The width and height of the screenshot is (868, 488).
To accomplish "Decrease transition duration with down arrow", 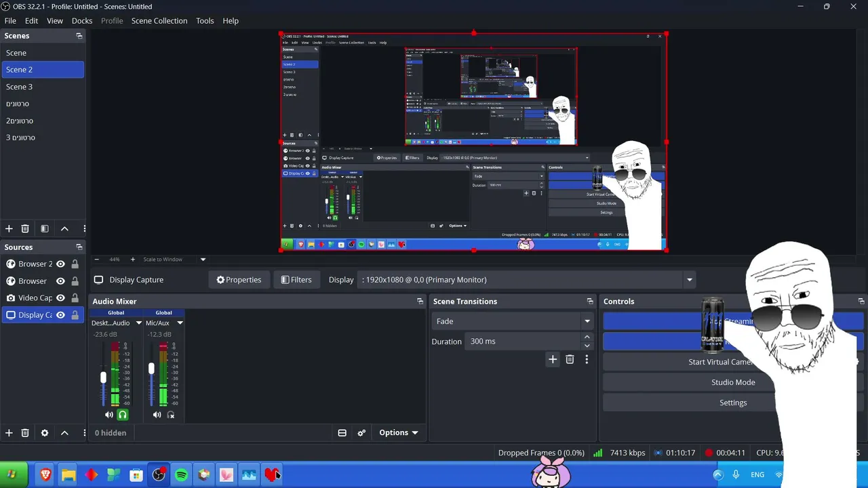I will pyautogui.click(x=587, y=346).
